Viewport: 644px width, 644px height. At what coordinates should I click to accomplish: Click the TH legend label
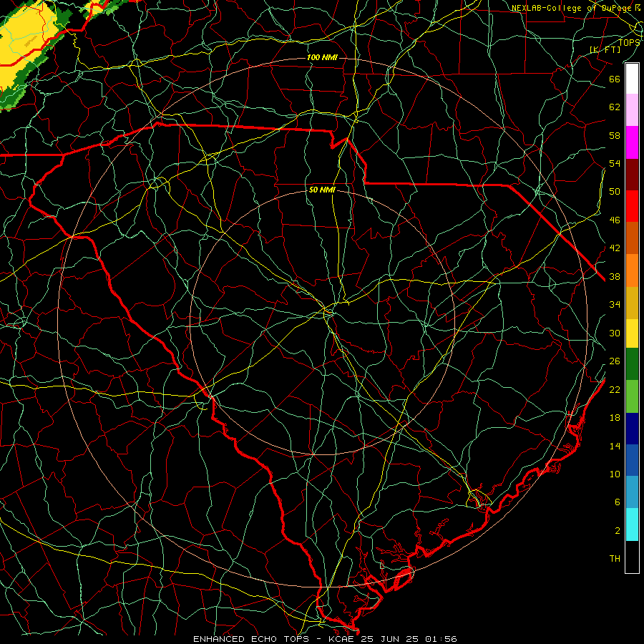click(615, 559)
